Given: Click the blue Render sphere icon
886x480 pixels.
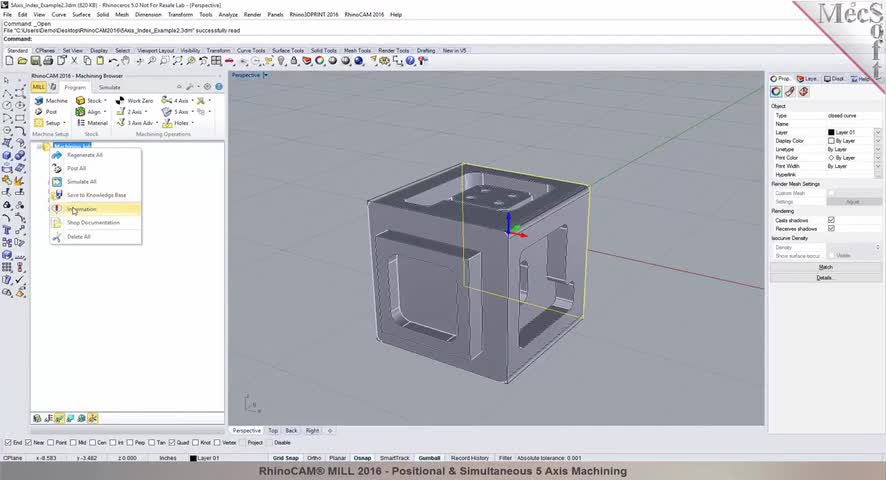Looking at the screenshot, I should [x=359, y=60].
